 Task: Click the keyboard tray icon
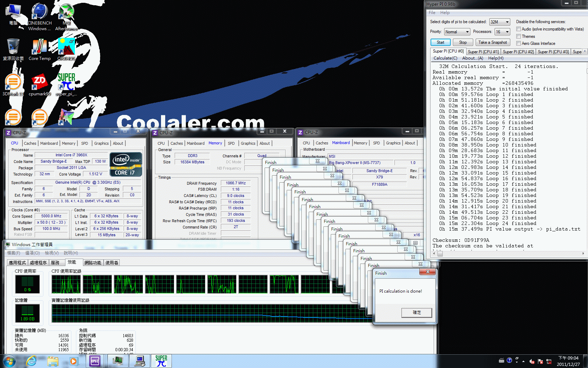pos(501,360)
